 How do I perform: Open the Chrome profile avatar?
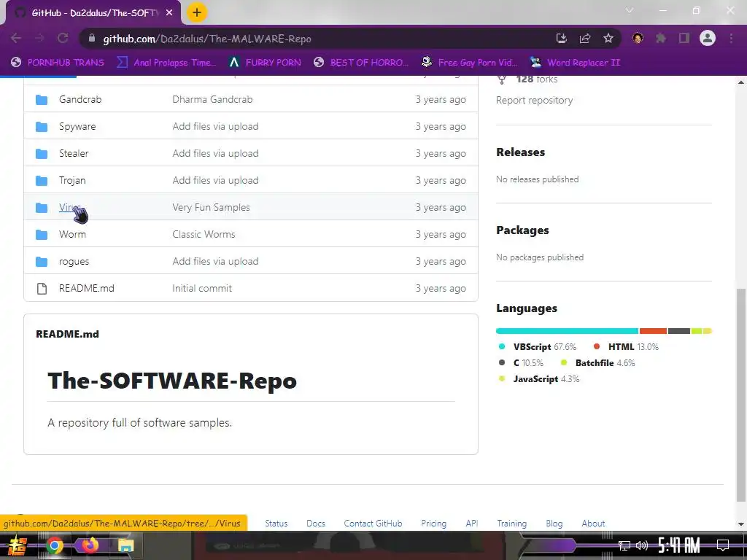[708, 38]
